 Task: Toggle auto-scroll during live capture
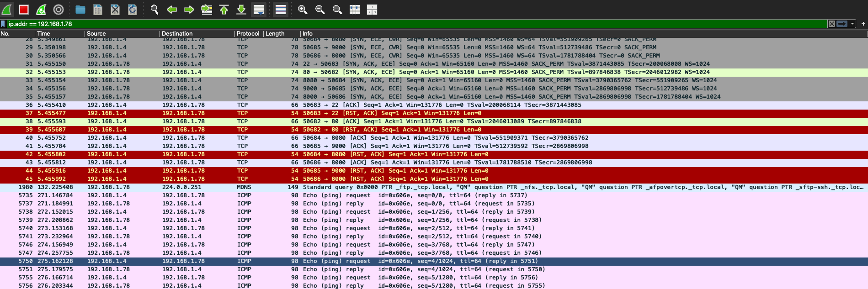pos(259,10)
